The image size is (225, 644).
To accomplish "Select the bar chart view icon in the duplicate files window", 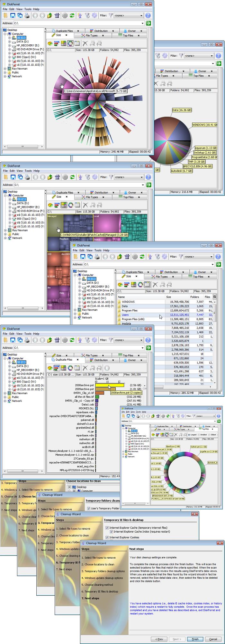I will (x=57, y=368).
